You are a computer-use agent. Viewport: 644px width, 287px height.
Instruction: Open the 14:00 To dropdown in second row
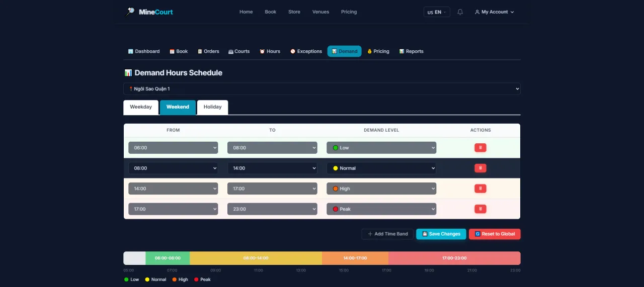point(272,168)
